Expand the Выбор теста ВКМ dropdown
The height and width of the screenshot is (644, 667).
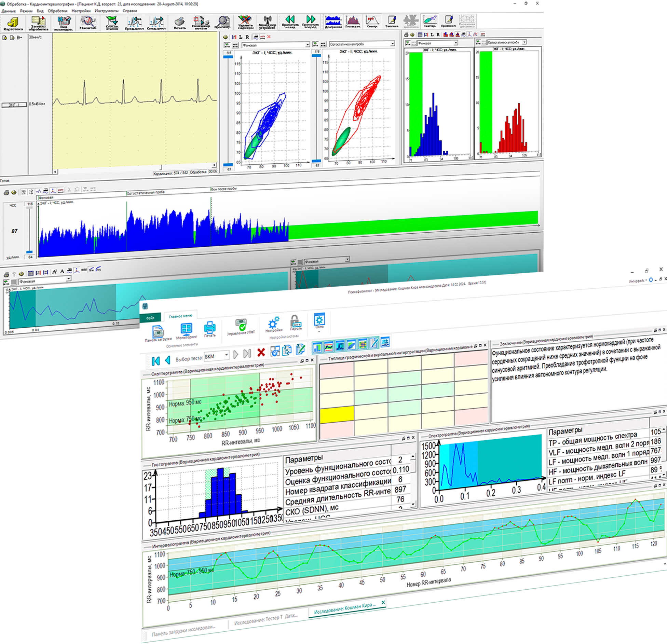[x=226, y=355]
